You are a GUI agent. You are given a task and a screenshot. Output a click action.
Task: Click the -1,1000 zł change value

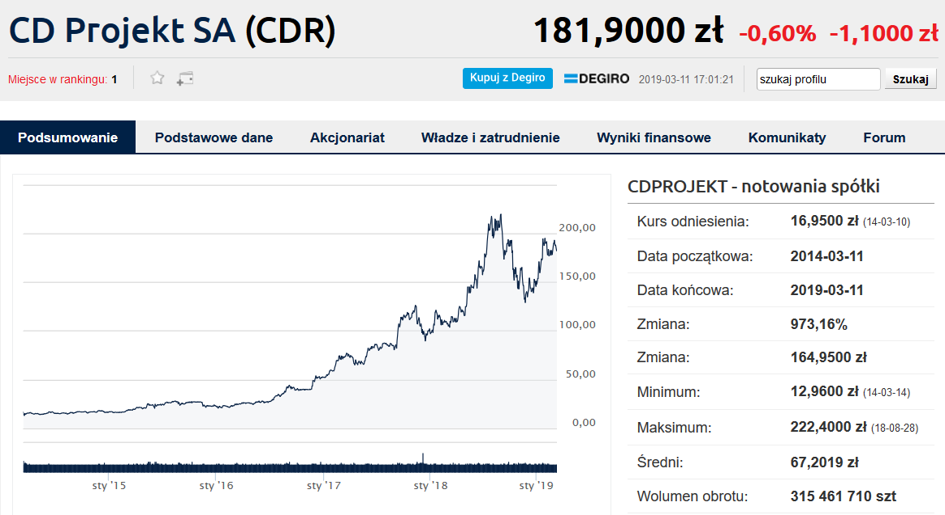pos(884,33)
